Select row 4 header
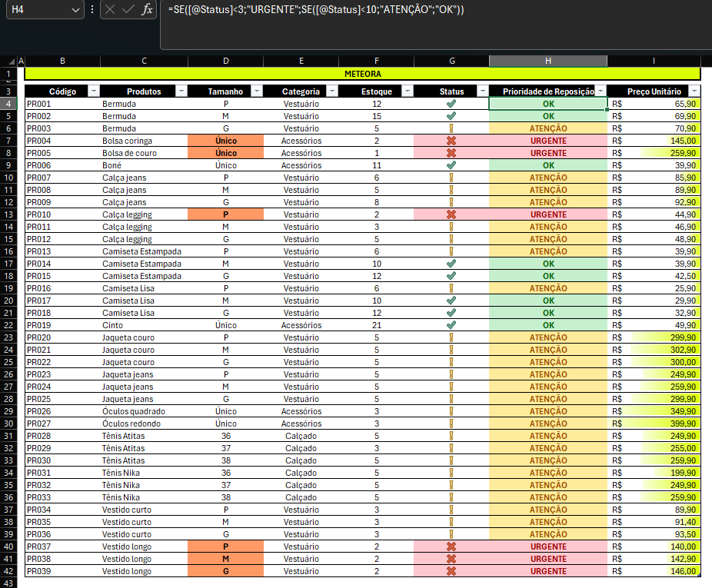Screen dimensions: 712x588 [x=8, y=104]
